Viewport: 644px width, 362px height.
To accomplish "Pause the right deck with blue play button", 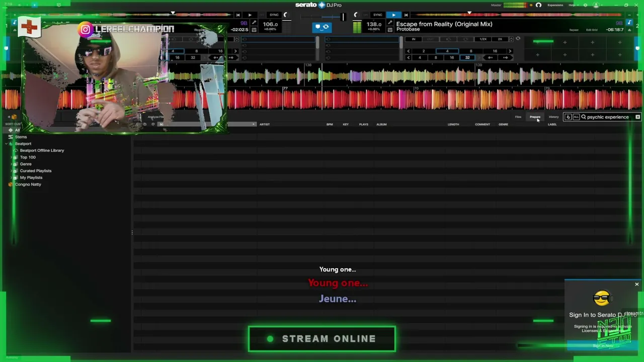I will (393, 15).
